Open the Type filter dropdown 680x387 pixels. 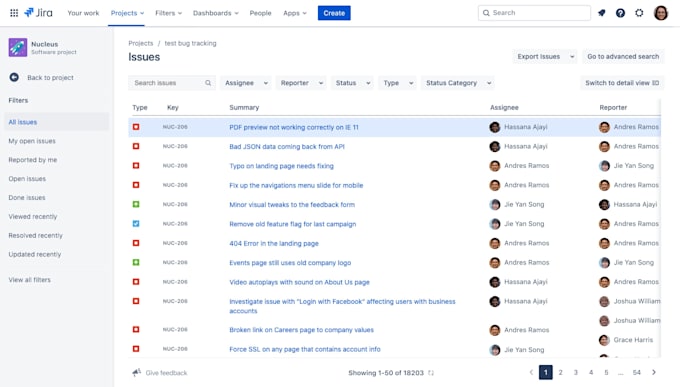click(x=398, y=83)
